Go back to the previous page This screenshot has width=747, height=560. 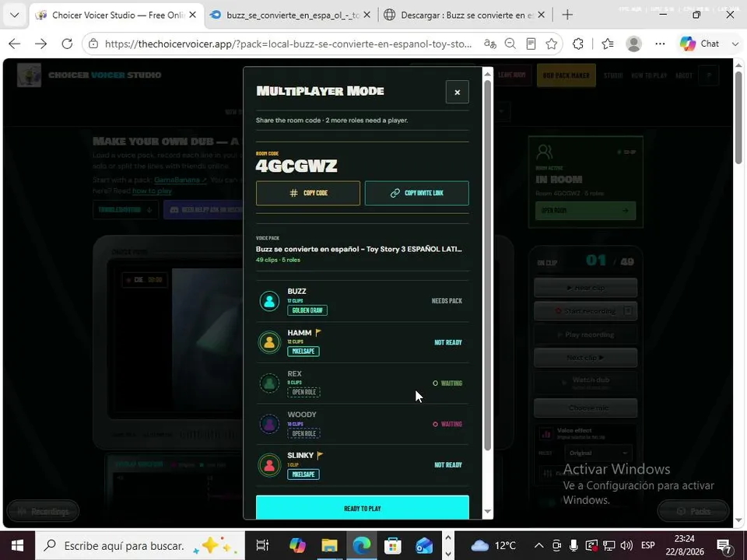15,44
